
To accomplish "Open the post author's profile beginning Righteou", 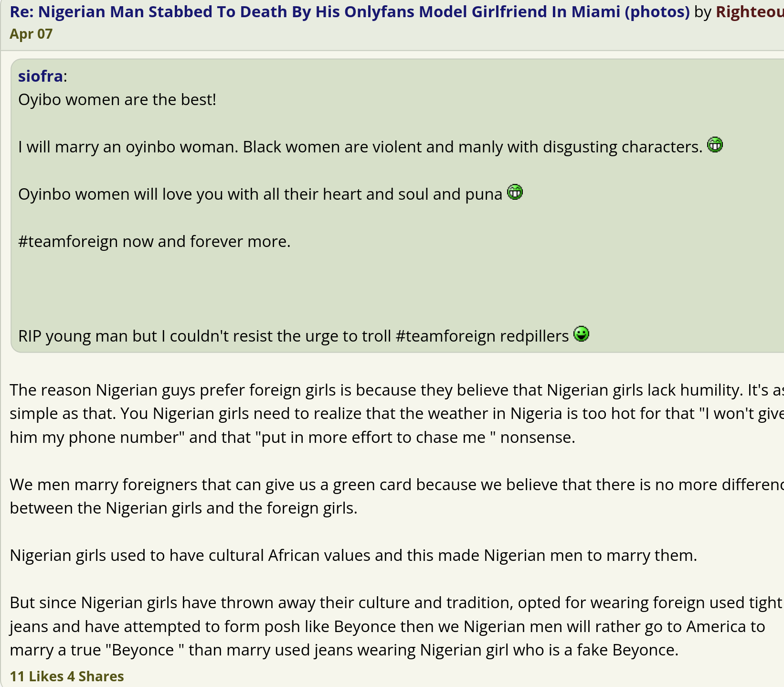I will click(x=749, y=12).
